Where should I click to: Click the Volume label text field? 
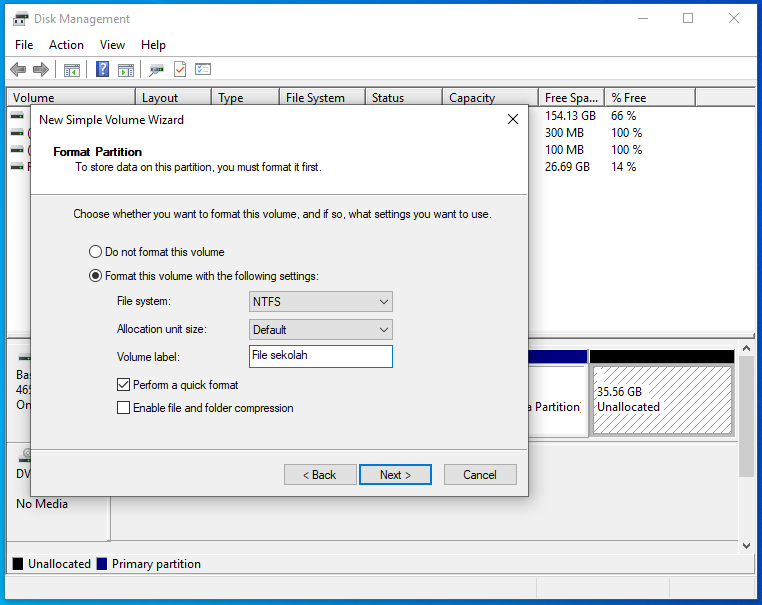(320, 356)
